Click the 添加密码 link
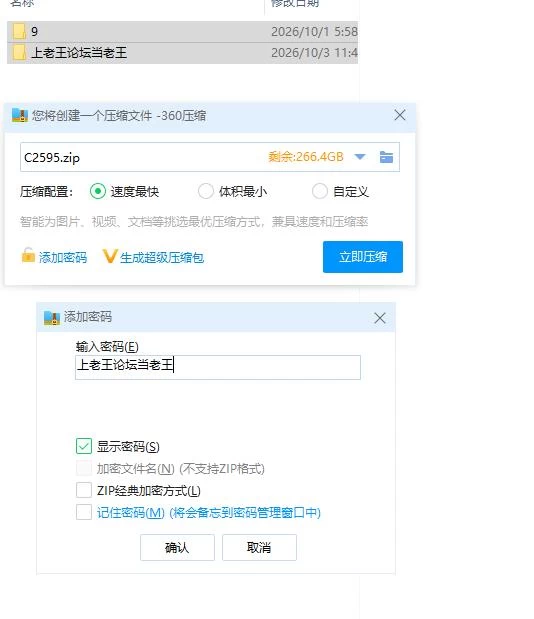Image resolution: width=534 pixels, height=619 pixels. tap(63, 257)
